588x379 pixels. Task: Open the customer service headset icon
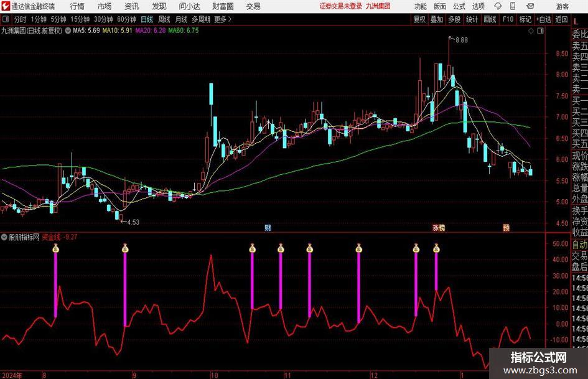click(498, 6)
